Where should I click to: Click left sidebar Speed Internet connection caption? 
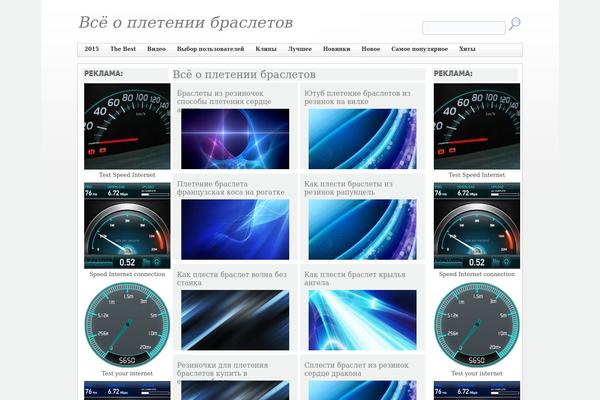coord(127,274)
